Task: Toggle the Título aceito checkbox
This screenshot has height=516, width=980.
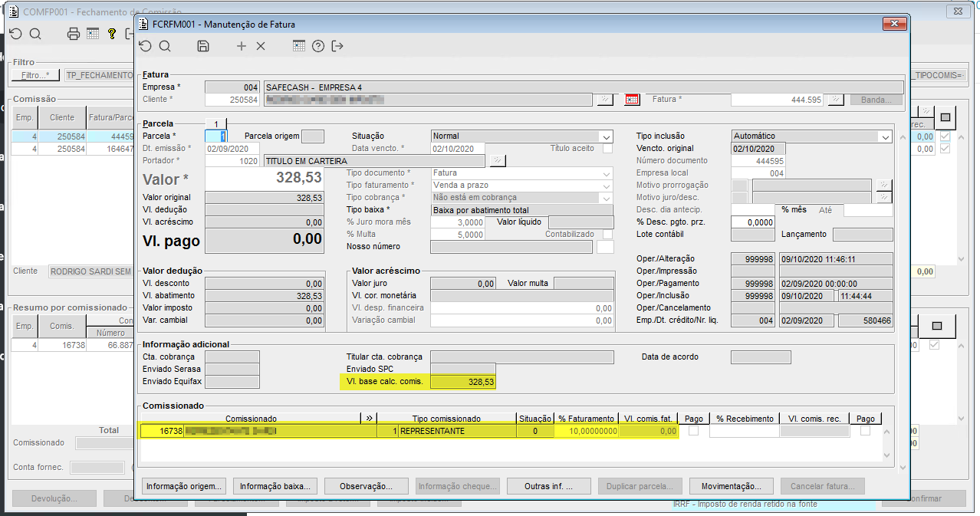Action: point(607,149)
